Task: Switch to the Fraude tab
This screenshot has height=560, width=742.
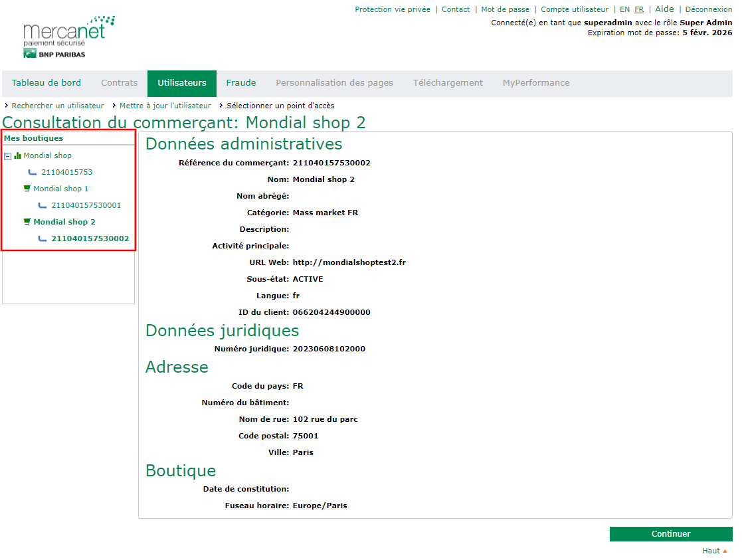Action: point(240,83)
